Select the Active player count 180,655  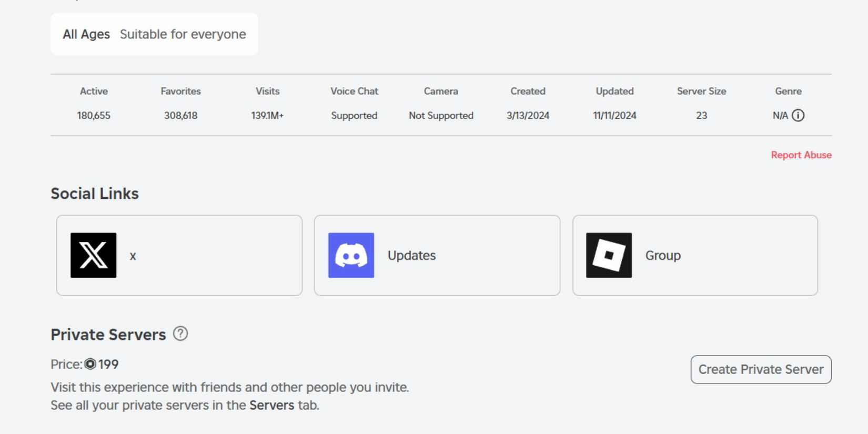[94, 116]
